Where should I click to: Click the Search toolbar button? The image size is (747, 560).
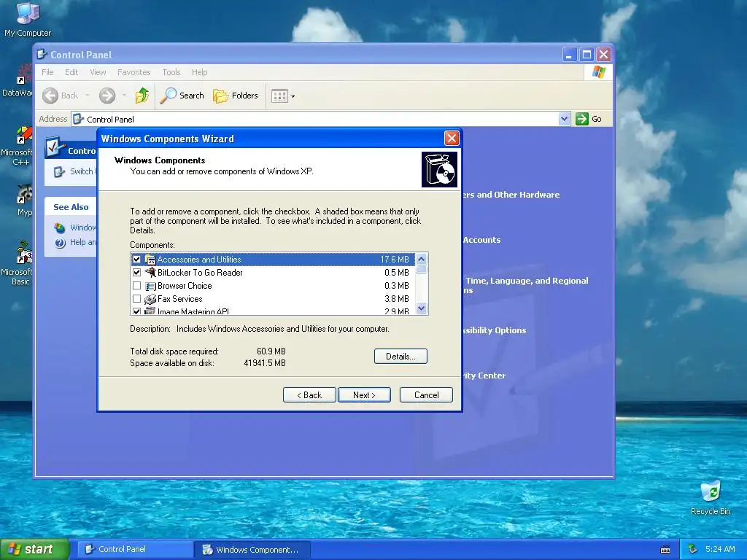point(182,96)
